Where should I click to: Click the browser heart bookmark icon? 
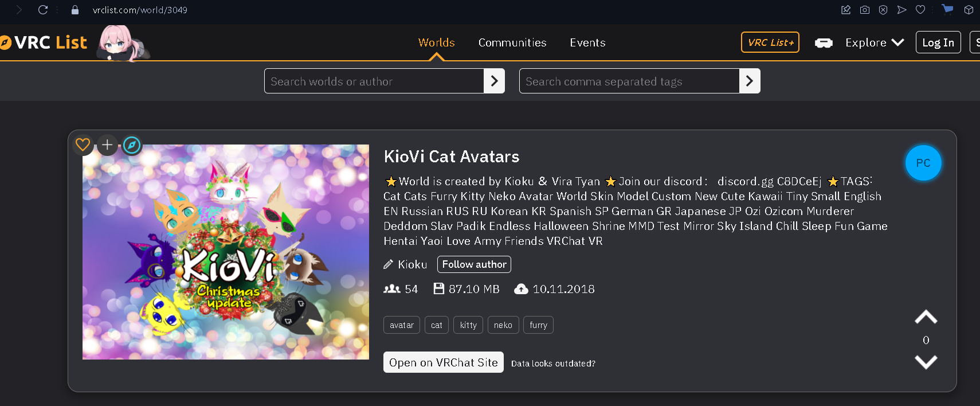click(920, 10)
